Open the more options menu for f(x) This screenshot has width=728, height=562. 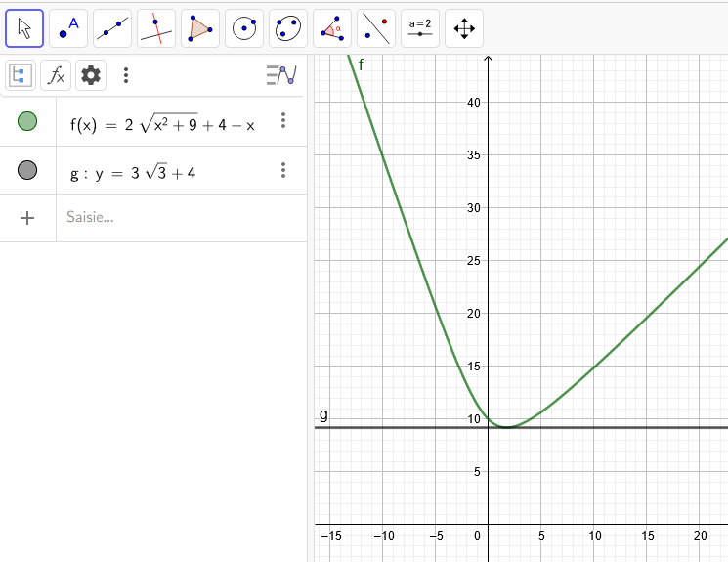283,120
